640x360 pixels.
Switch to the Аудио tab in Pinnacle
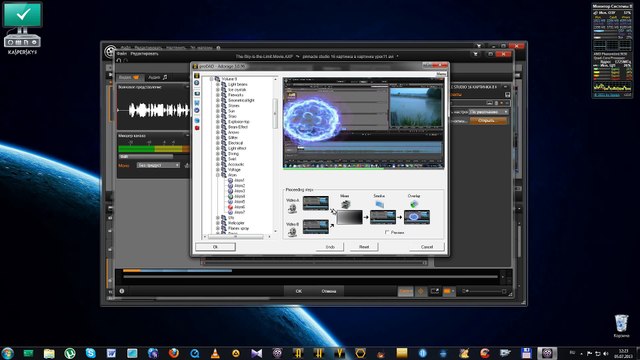pyautogui.click(x=158, y=77)
